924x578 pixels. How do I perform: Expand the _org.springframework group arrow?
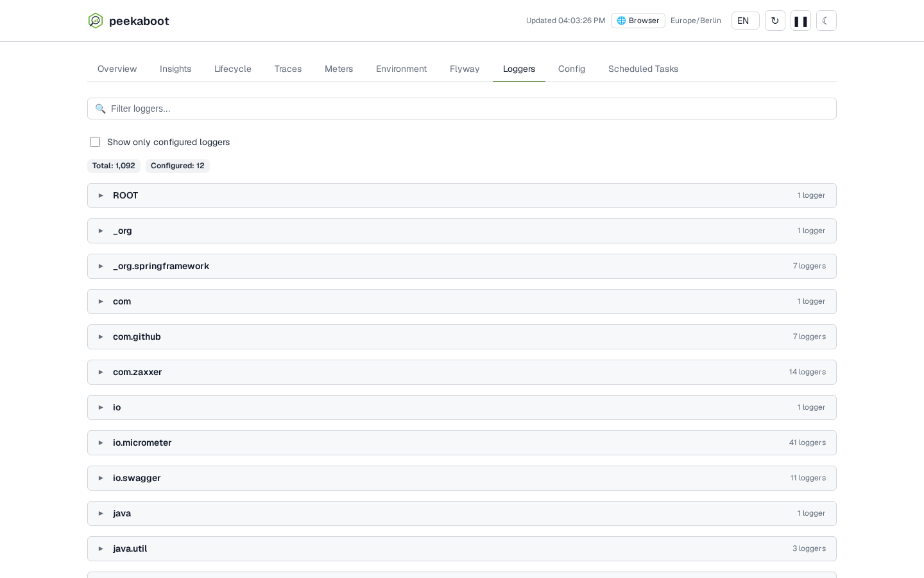(101, 266)
